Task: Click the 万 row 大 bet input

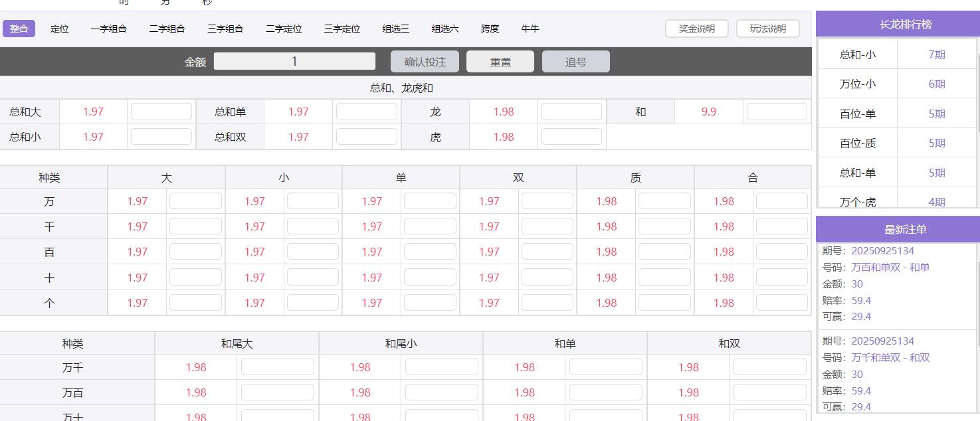Action: tap(195, 201)
